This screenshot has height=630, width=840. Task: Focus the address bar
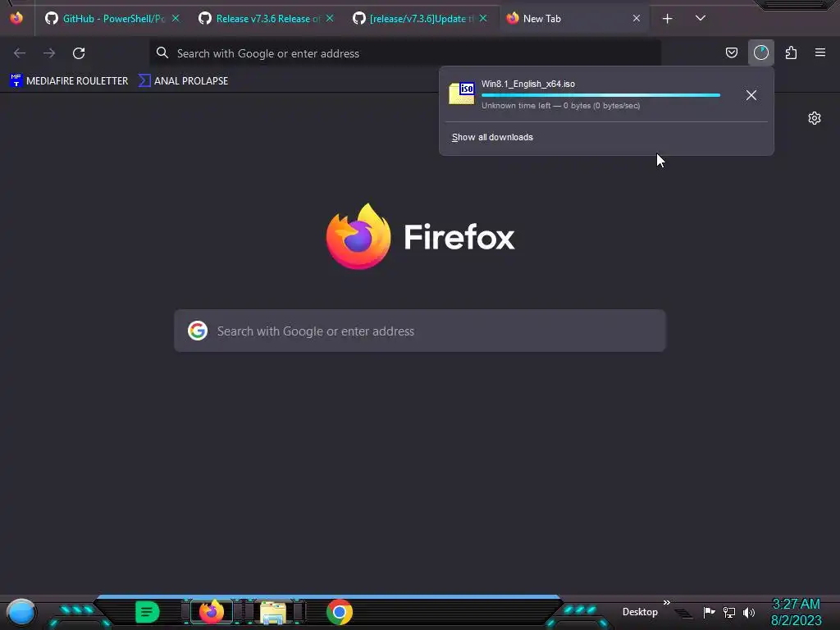click(x=405, y=53)
